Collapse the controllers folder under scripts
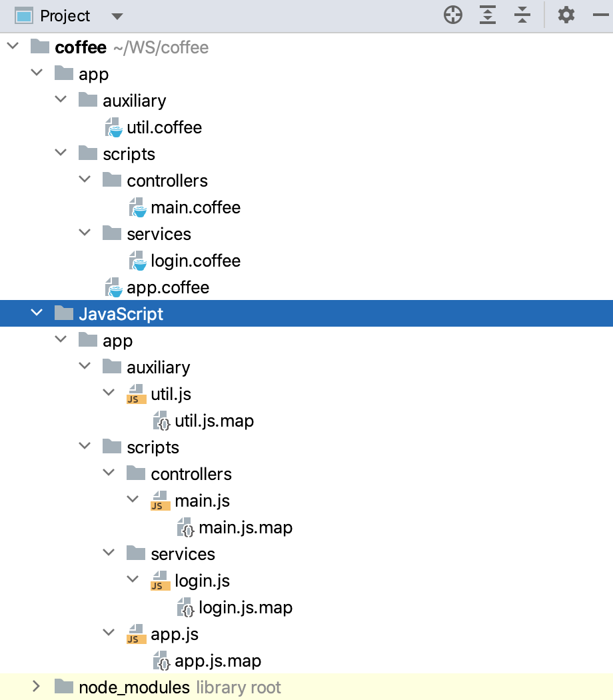This screenshot has width=613, height=700. pos(85,179)
